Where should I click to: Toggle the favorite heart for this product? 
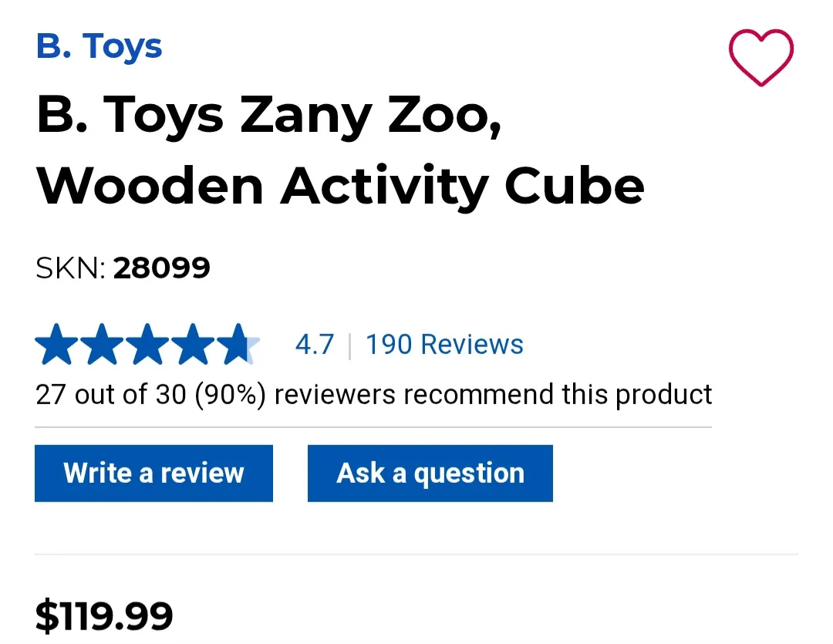[x=762, y=56]
